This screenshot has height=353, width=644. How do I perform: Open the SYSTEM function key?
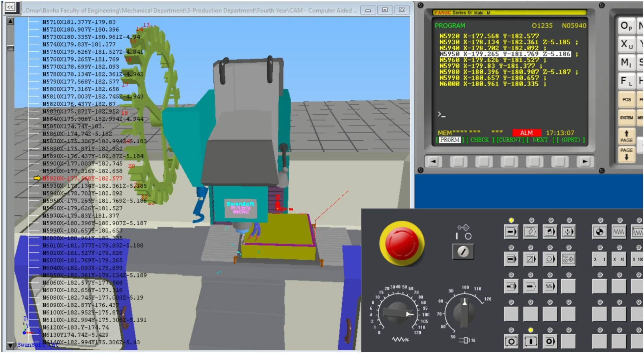click(x=626, y=117)
